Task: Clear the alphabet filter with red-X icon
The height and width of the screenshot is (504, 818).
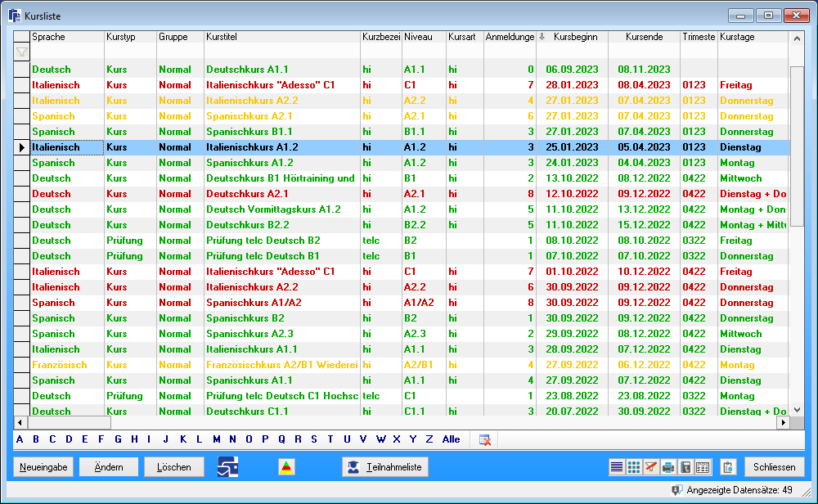Action: pyautogui.click(x=485, y=439)
